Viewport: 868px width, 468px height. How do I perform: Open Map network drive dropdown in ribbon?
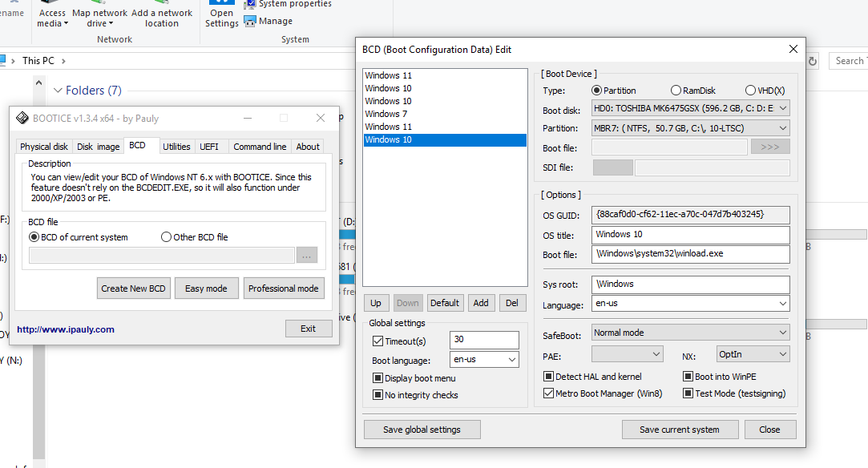click(99, 14)
